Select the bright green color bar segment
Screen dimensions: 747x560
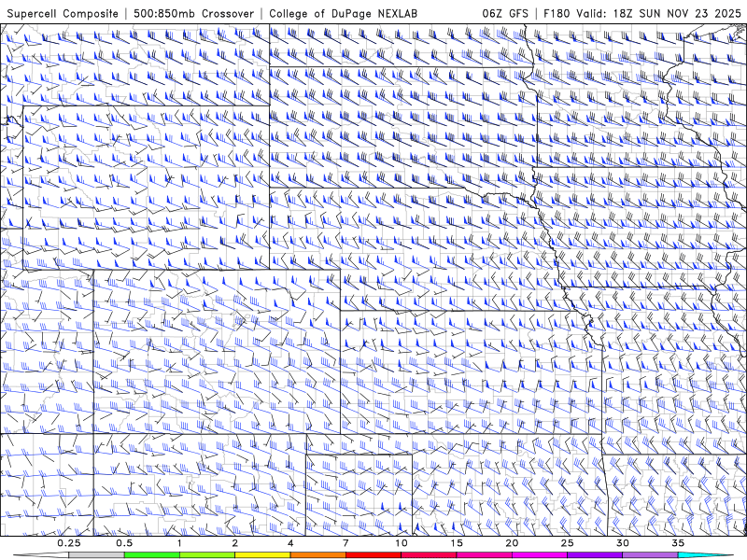pyautogui.click(x=152, y=555)
